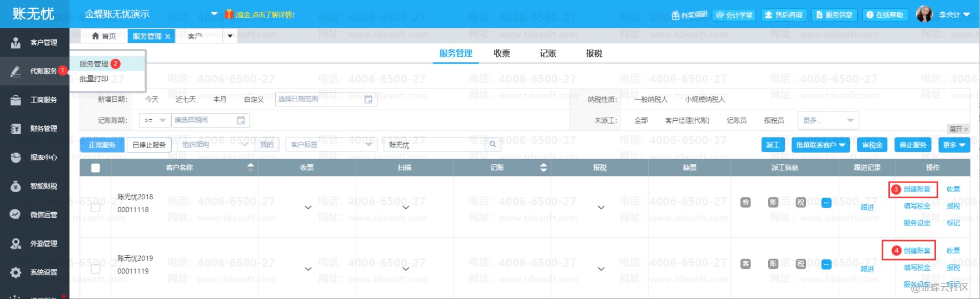Click 创建账套 link for 账无忧2018
The width and height of the screenshot is (980, 299).
917,189
